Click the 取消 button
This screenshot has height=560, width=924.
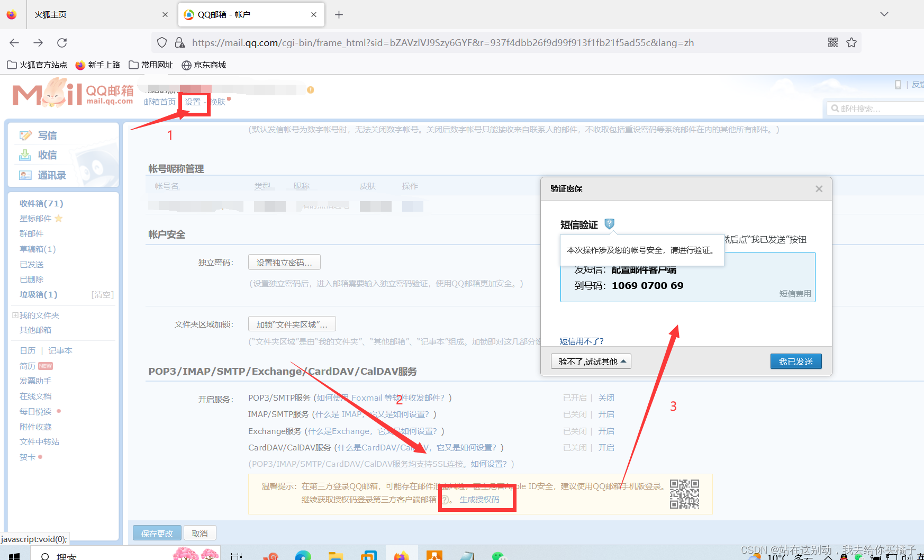click(200, 534)
